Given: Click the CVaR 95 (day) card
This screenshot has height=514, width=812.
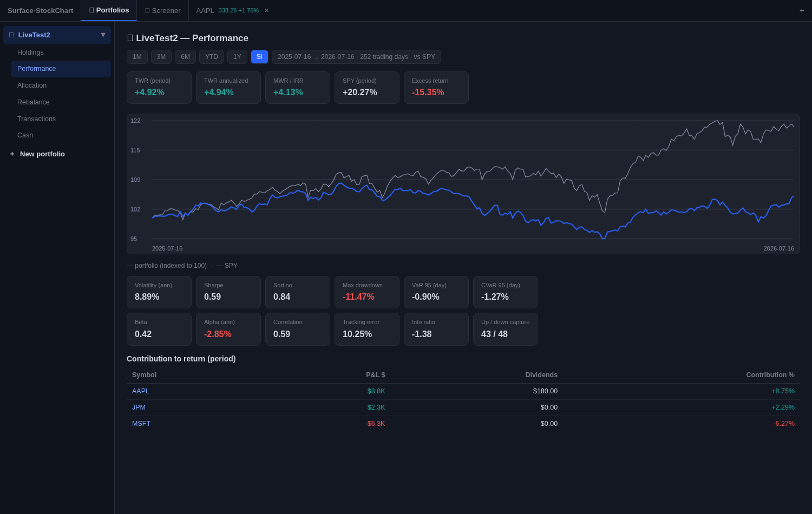Looking at the screenshot, I should 506,292.
